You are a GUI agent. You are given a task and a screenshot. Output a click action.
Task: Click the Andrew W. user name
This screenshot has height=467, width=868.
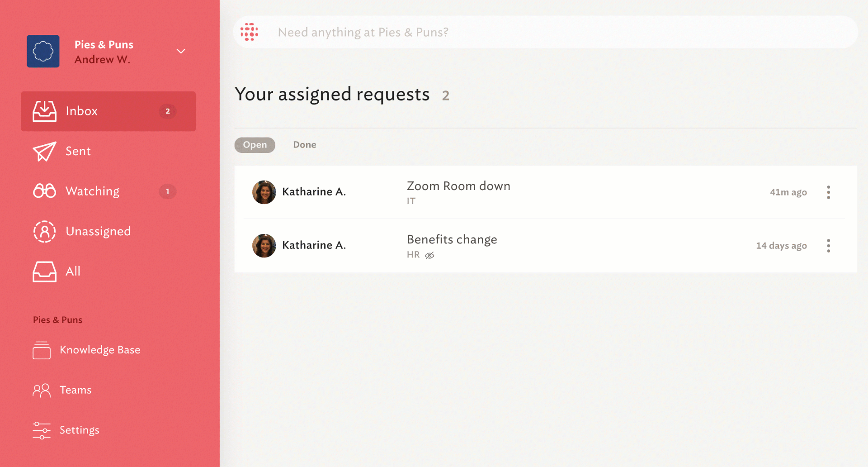[102, 60]
